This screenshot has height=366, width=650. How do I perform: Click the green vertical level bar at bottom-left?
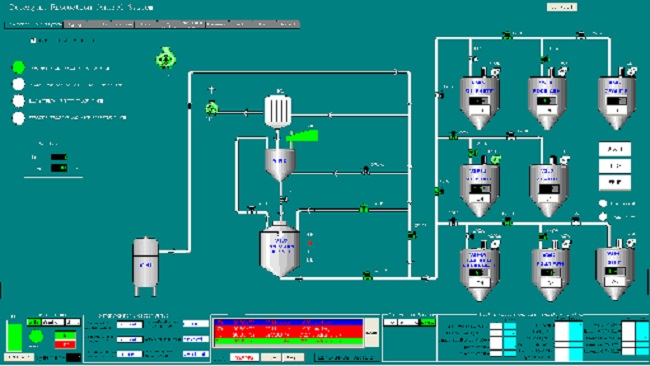point(15,337)
